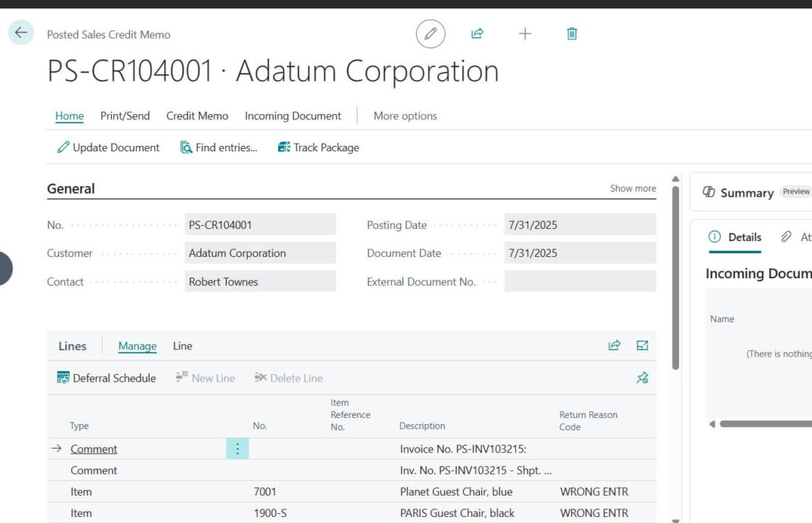Screen dimensions: 812x523
Task: Click the three-dot toggle on the Comment line
Action: [x=236, y=449]
